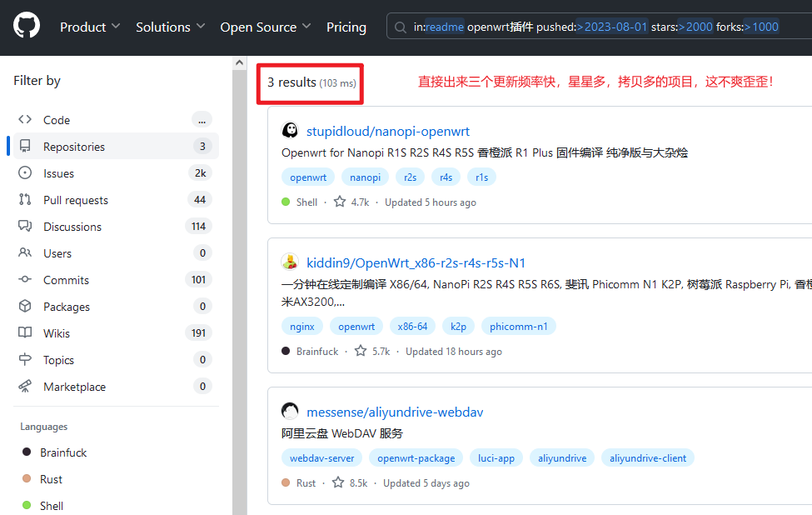Screen dimensions: 812x515
Task: Click the nginx topic tag
Action: pos(302,327)
